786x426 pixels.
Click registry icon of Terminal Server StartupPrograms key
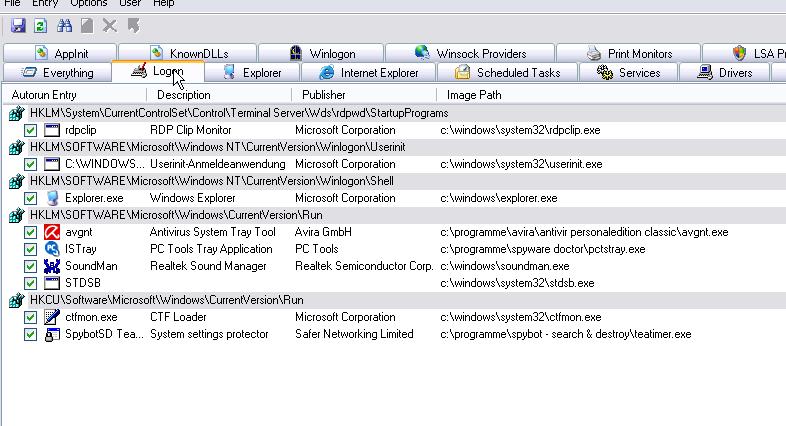[17, 113]
